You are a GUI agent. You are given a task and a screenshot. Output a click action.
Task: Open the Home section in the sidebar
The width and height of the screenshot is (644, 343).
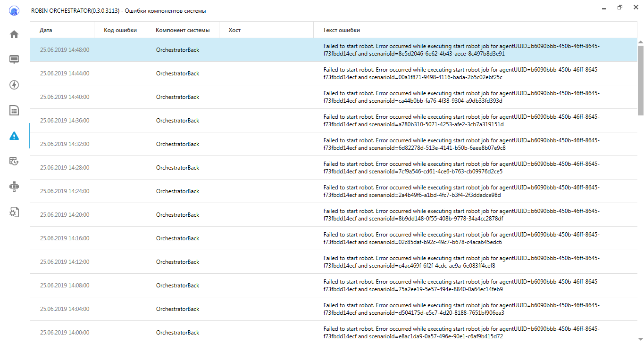[x=14, y=34]
